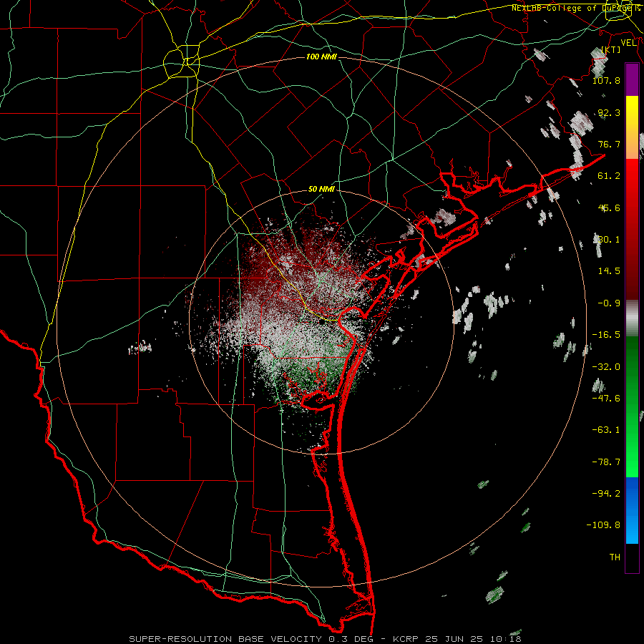Click the [KT] units label
The width and height of the screenshot is (644, 644).
[x=611, y=49]
